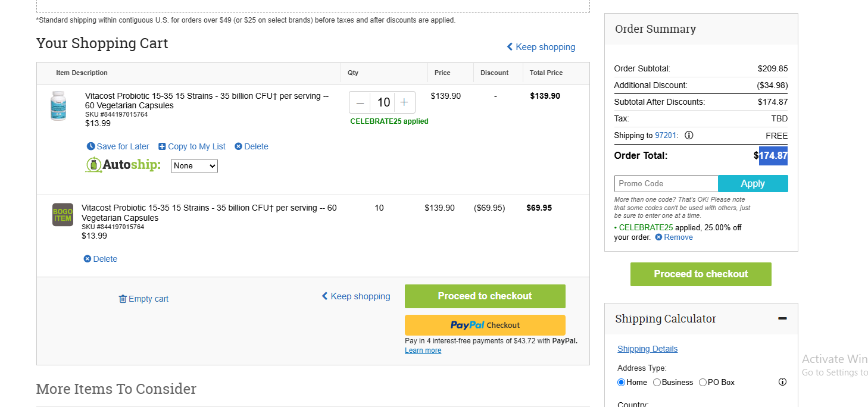Click the Your Shopping Cart heading
868x407 pixels.
click(102, 43)
